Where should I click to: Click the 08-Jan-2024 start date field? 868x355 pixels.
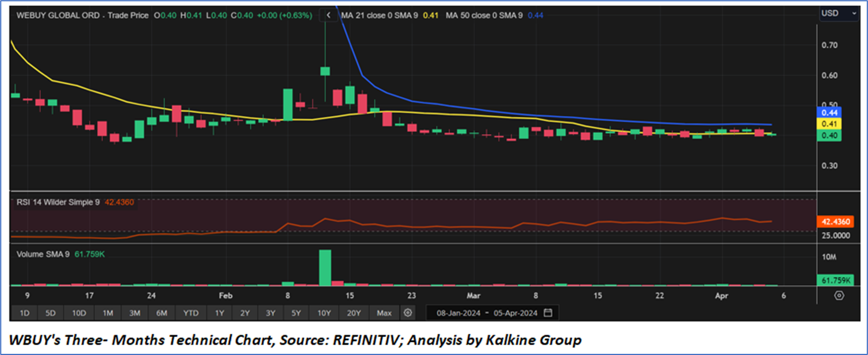(x=457, y=313)
